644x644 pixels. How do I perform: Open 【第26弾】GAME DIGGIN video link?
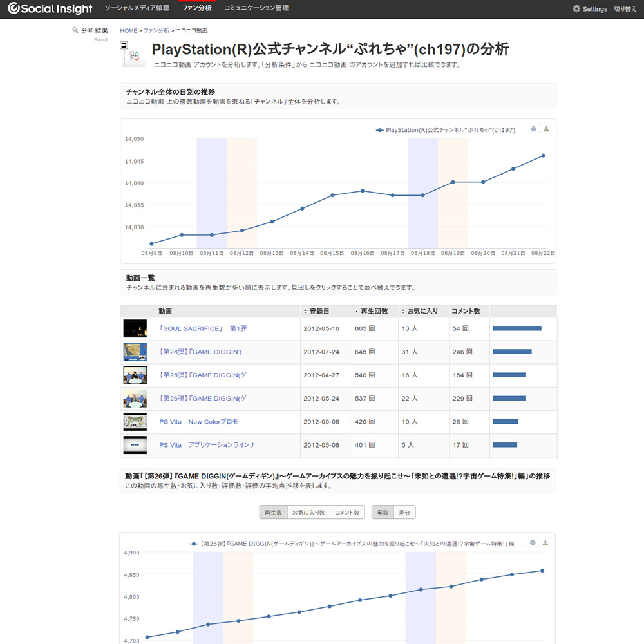(203, 399)
